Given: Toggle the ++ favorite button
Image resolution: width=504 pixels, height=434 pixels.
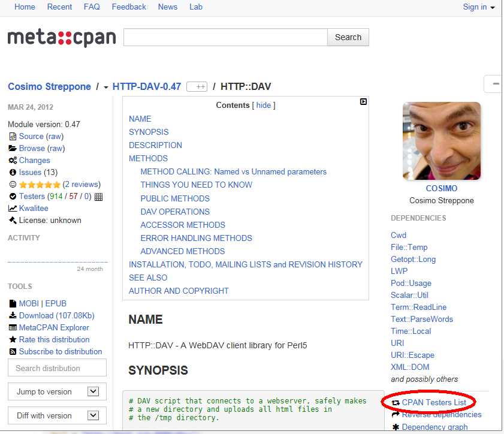Looking at the screenshot, I should (x=197, y=87).
